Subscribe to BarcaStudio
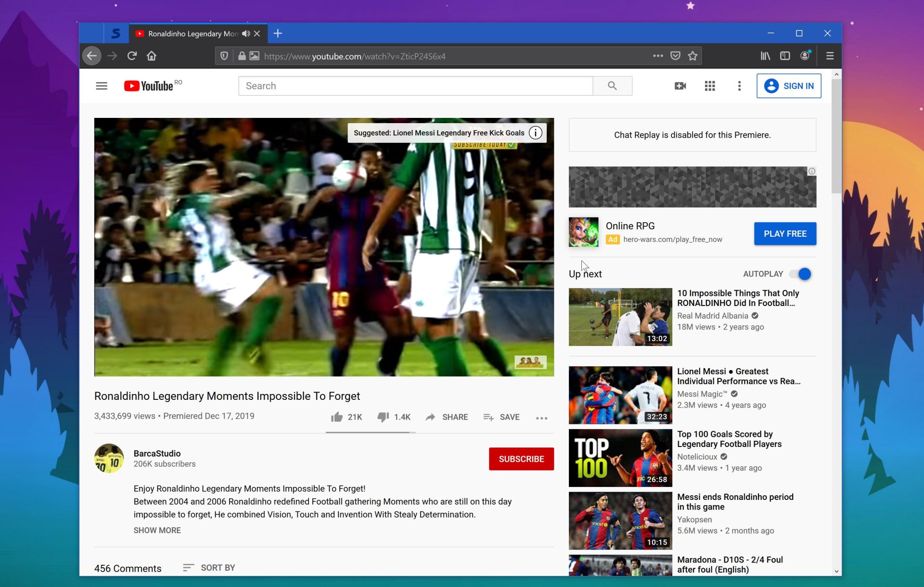The width and height of the screenshot is (924, 587). coord(521,459)
